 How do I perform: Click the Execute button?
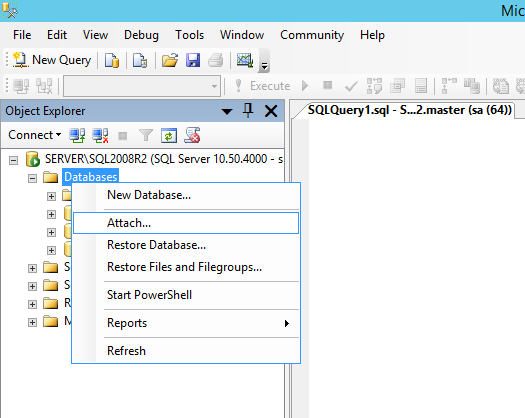pyautogui.click(x=263, y=86)
